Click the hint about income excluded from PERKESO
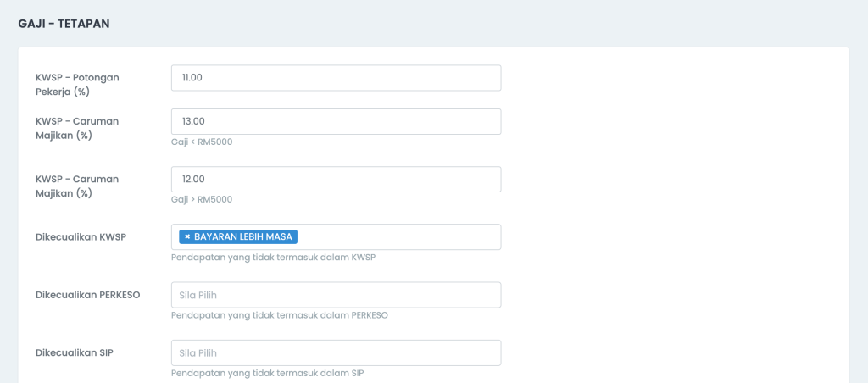The height and width of the screenshot is (383, 868). tap(280, 315)
